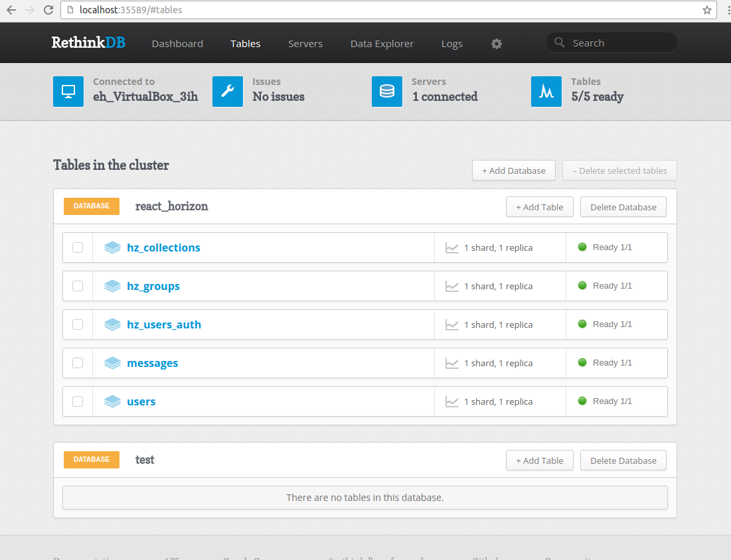Click the hz_collections table layers icon
The image size is (731, 560).
112,247
